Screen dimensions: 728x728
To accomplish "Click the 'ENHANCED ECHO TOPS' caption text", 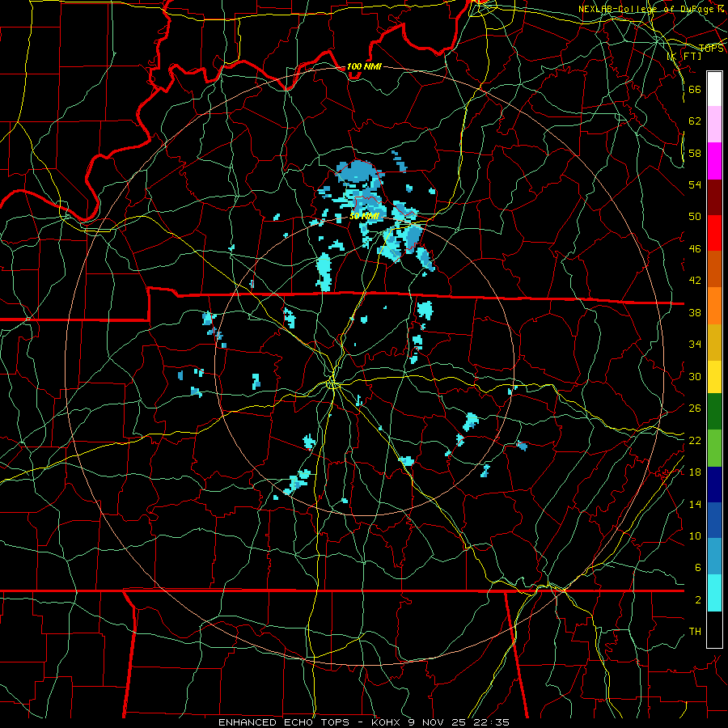I will 283,722.
